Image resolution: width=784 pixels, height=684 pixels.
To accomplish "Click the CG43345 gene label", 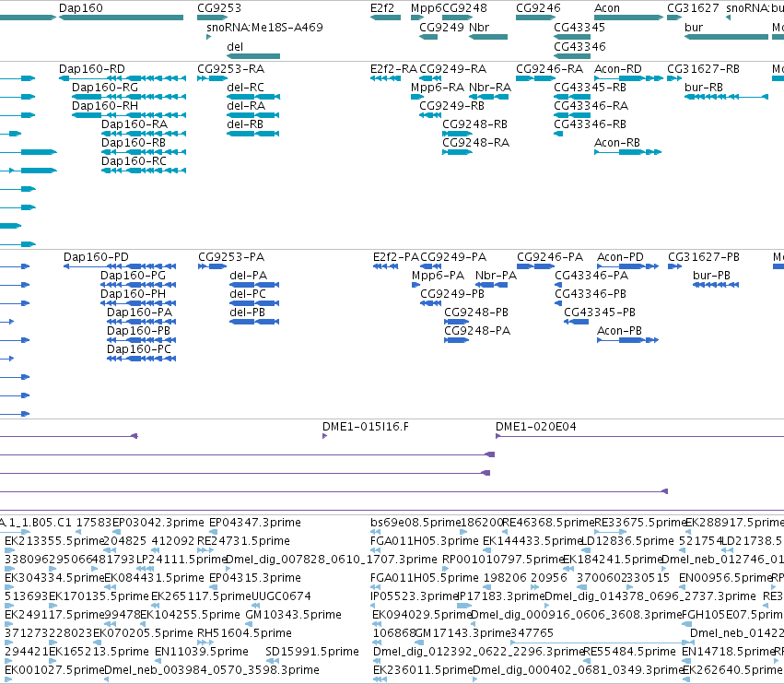I will [x=579, y=27].
